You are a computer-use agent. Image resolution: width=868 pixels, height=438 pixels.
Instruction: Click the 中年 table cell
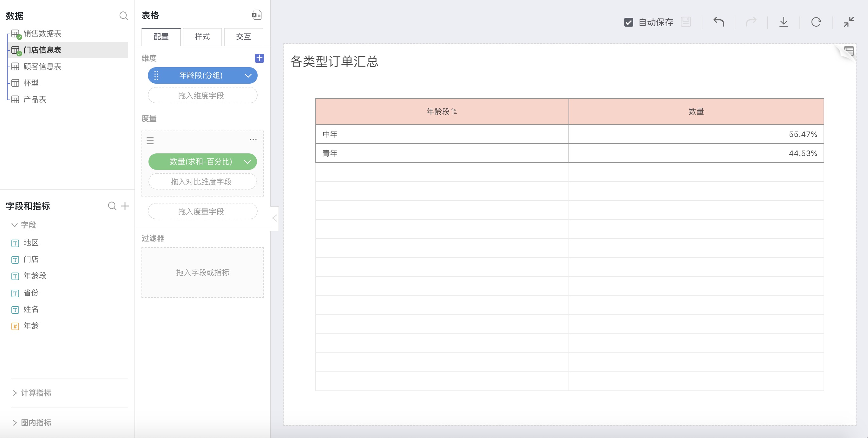tap(442, 134)
